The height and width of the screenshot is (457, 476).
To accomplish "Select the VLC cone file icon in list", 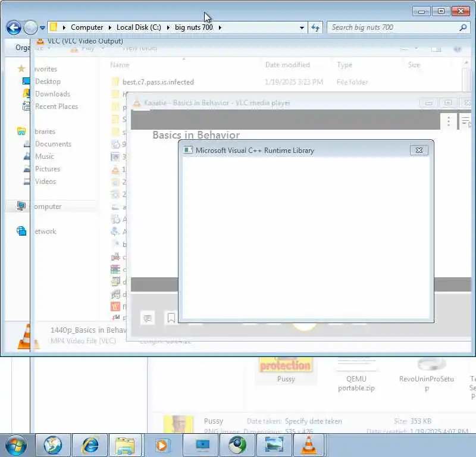I will (x=115, y=170).
